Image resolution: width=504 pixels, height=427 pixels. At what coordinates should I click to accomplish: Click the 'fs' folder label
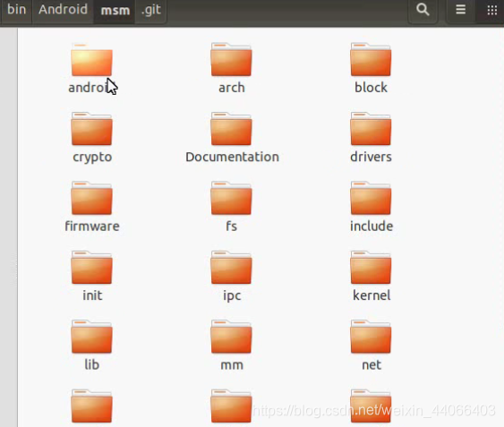pyautogui.click(x=232, y=226)
